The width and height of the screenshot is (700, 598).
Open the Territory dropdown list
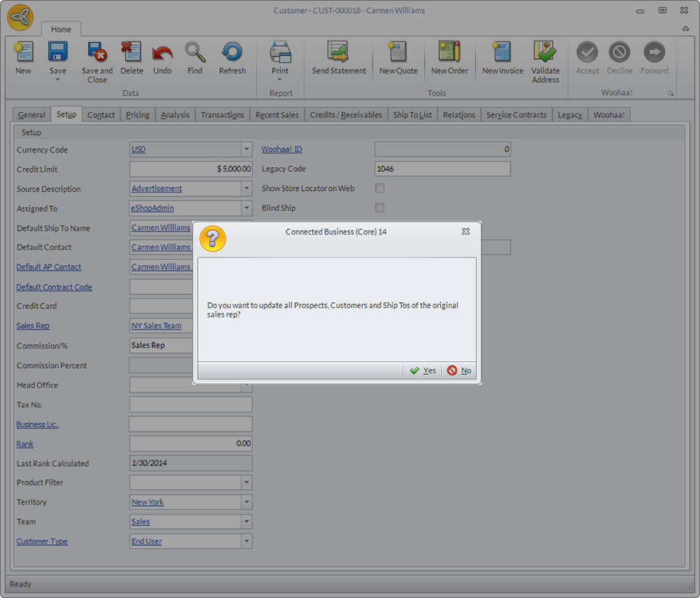tap(246, 502)
